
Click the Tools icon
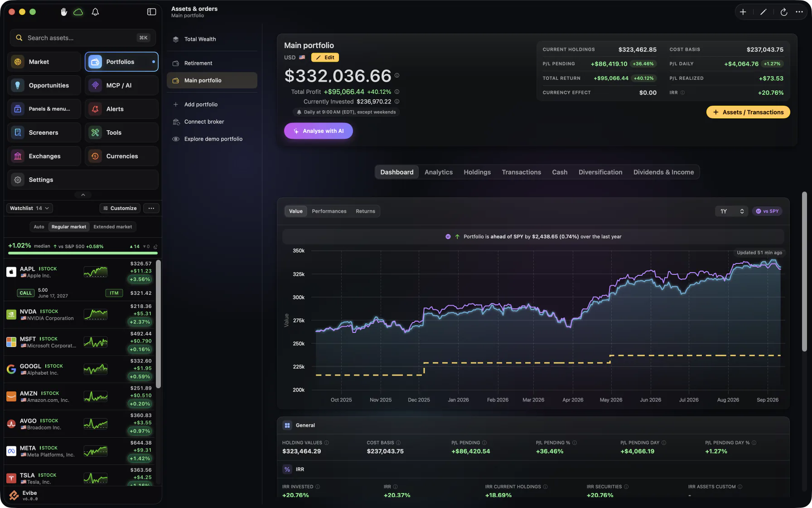point(95,132)
